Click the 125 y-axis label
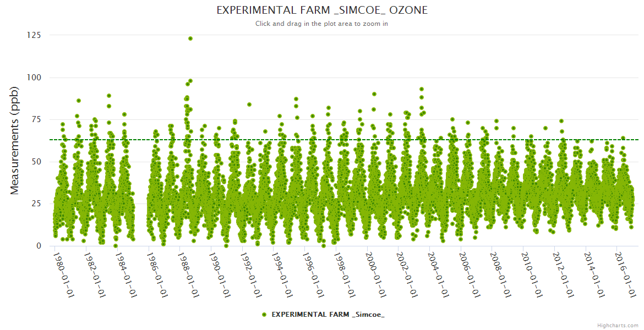Image resolution: width=644 pixels, height=330 pixels. (x=34, y=35)
